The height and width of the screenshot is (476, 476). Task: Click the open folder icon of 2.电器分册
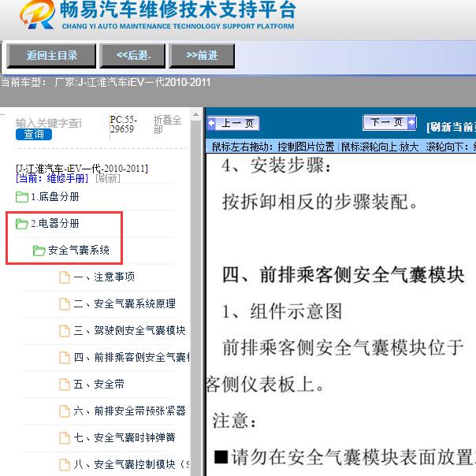tap(22, 224)
